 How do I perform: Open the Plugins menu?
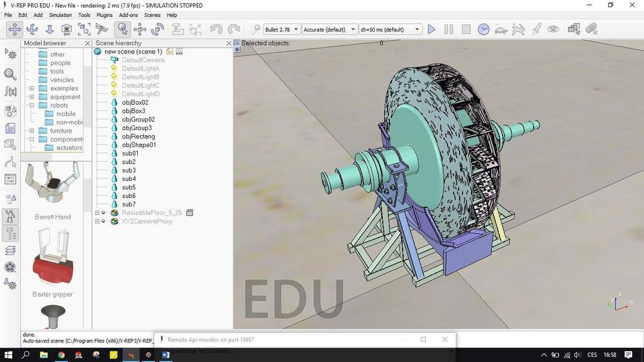click(x=104, y=15)
